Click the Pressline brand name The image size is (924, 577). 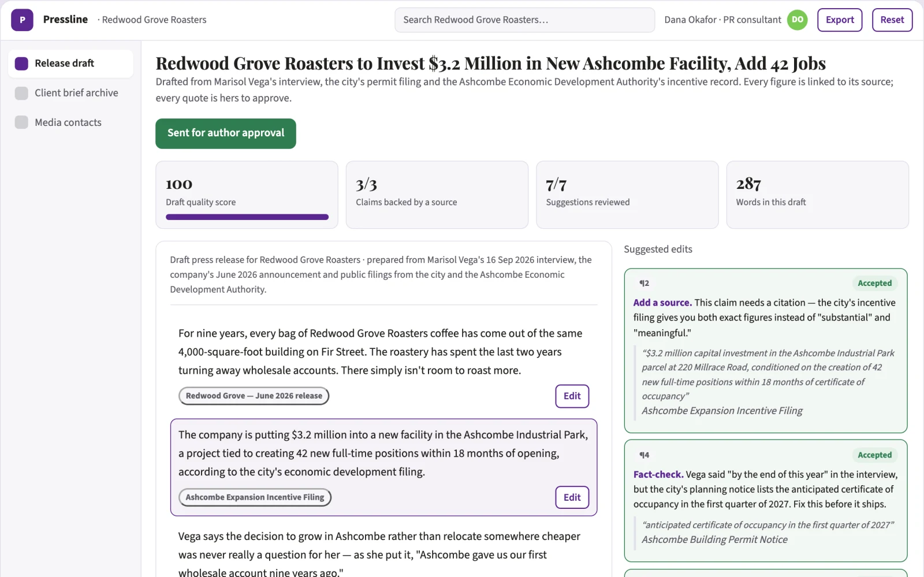coord(65,20)
